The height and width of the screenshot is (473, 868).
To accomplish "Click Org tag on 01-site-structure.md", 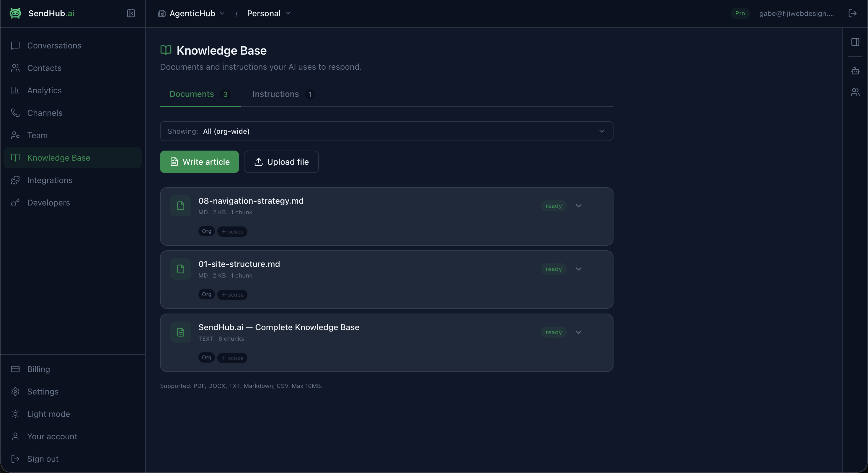I will tap(207, 294).
